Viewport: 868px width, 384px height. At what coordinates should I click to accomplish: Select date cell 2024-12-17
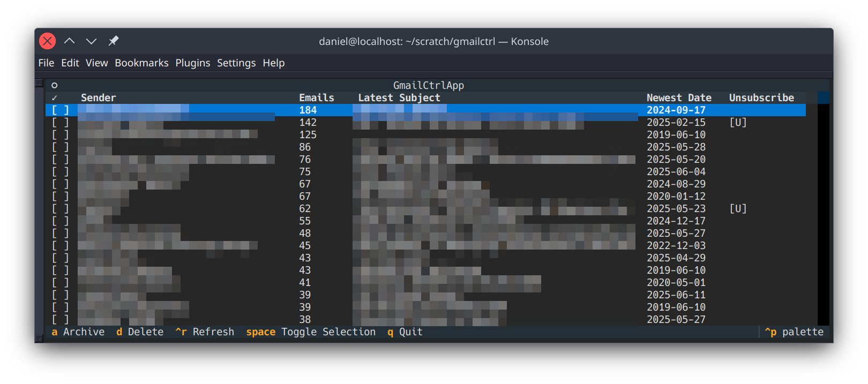tap(676, 221)
